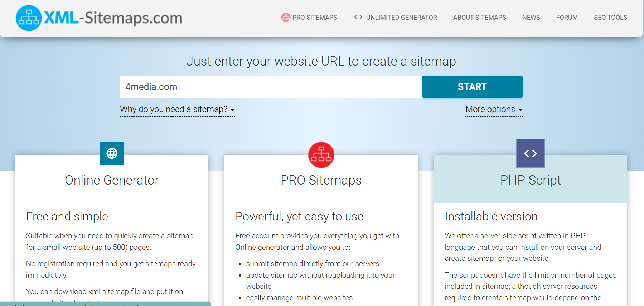Visit the FORUM link in the header

click(567, 18)
